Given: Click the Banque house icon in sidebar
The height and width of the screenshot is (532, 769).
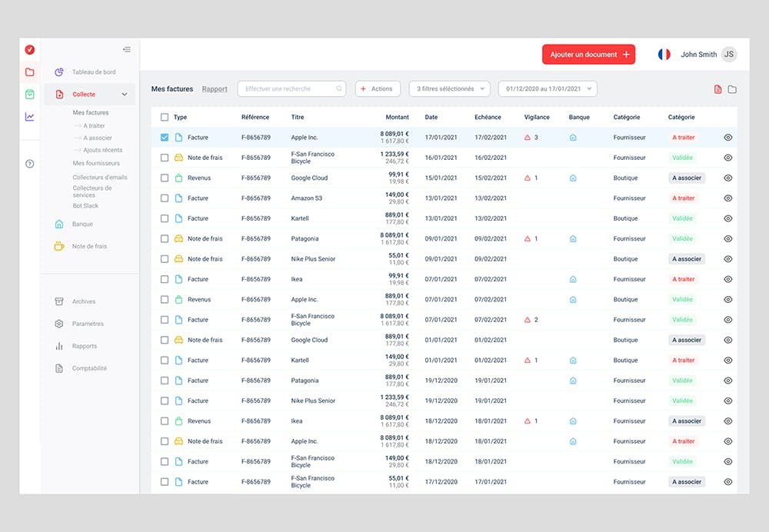Looking at the screenshot, I should coord(59,224).
